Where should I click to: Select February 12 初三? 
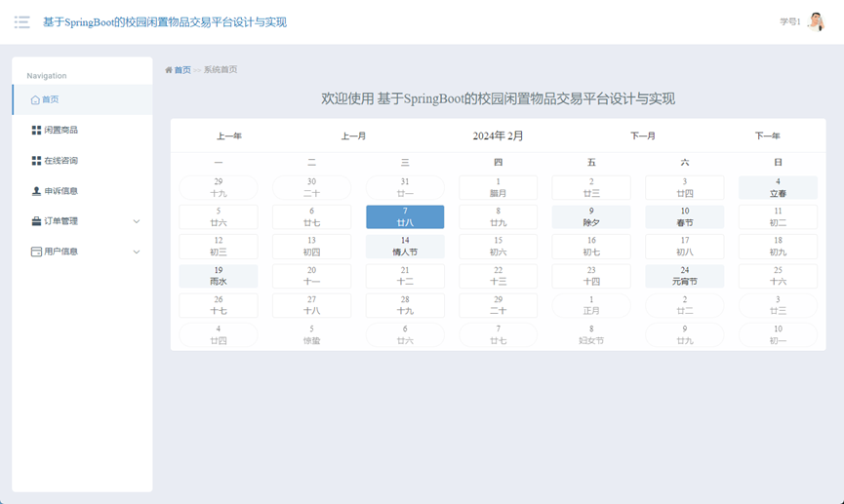[219, 247]
